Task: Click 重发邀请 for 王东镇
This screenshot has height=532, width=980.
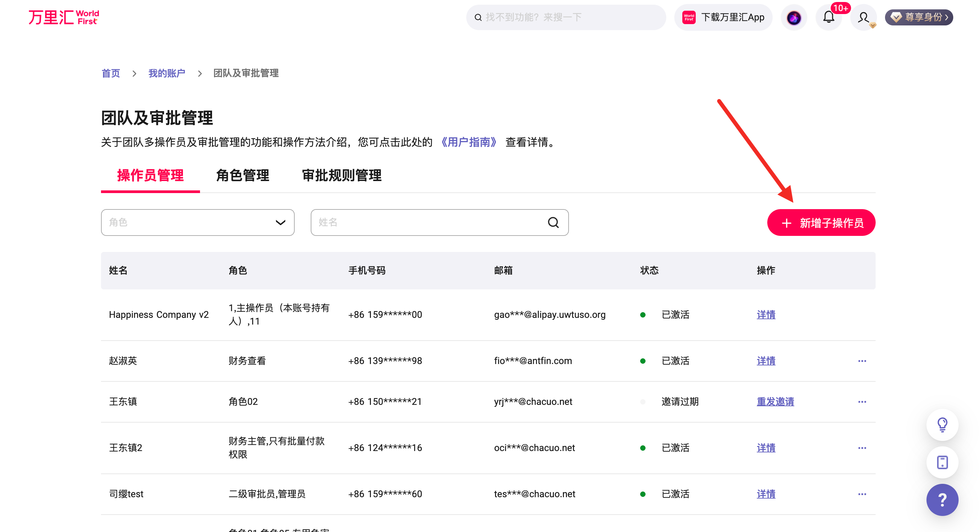Action: point(775,402)
